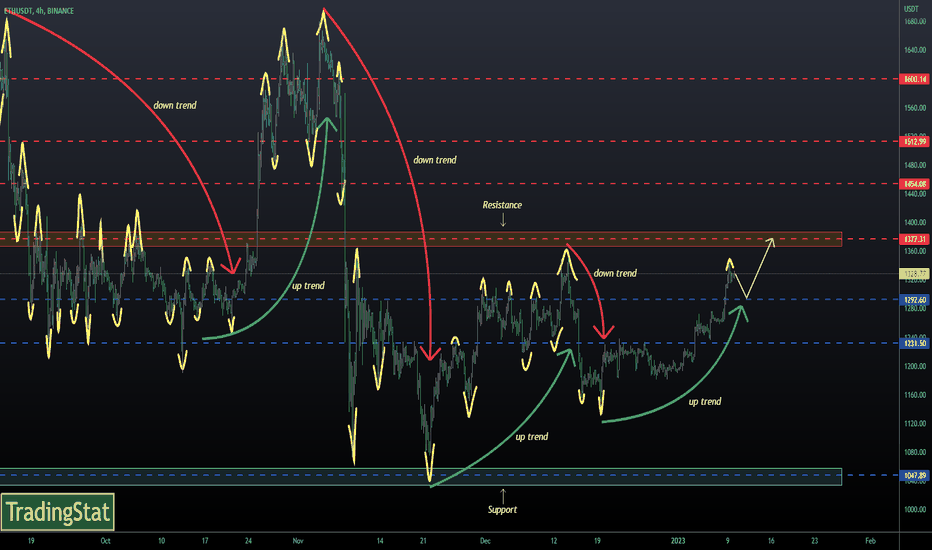Image resolution: width=932 pixels, height=550 pixels.
Task: Click the Resistance annotation text
Action: (502, 205)
